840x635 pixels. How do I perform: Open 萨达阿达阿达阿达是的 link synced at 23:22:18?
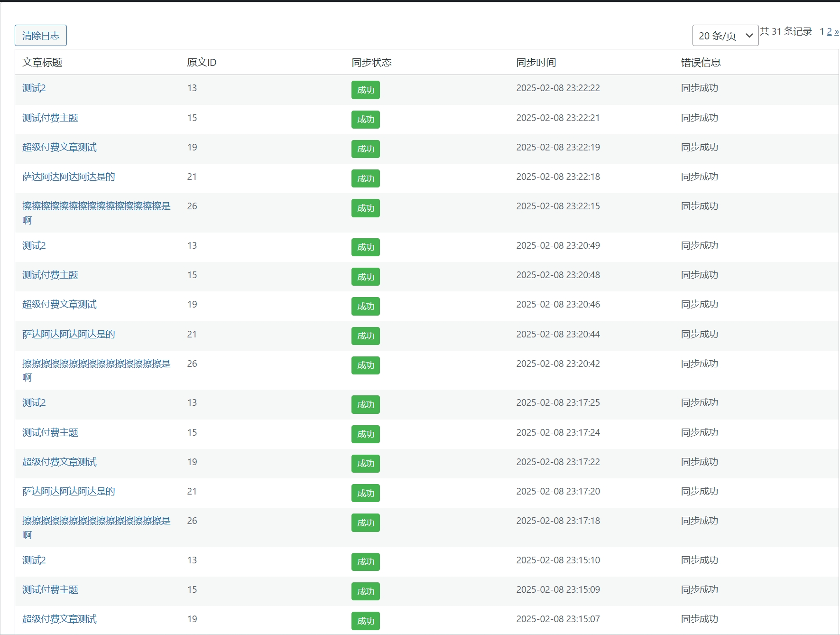point(69,177)
